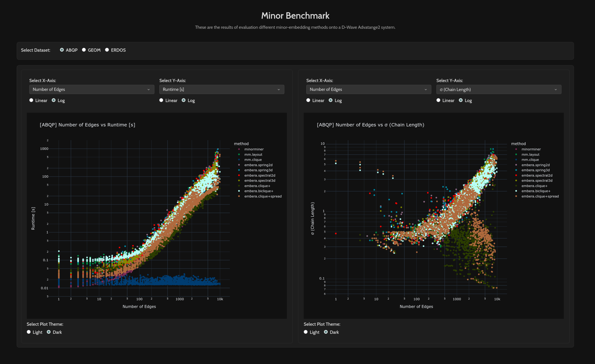Click the Minor Benchmark page heading
The height and width of the screenshot is (364, 595).
tap(295, 16)
